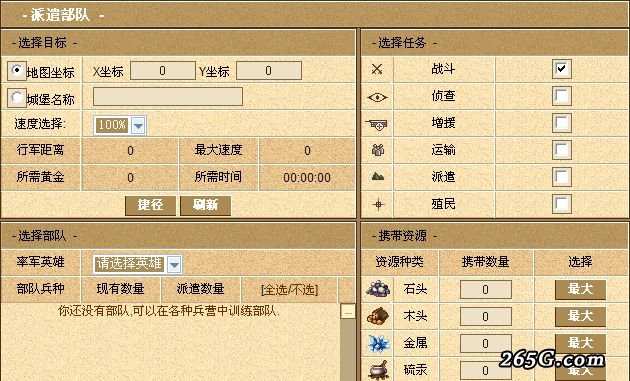
Task: Click the eye scout icon
Action: [x=377, y=97]
